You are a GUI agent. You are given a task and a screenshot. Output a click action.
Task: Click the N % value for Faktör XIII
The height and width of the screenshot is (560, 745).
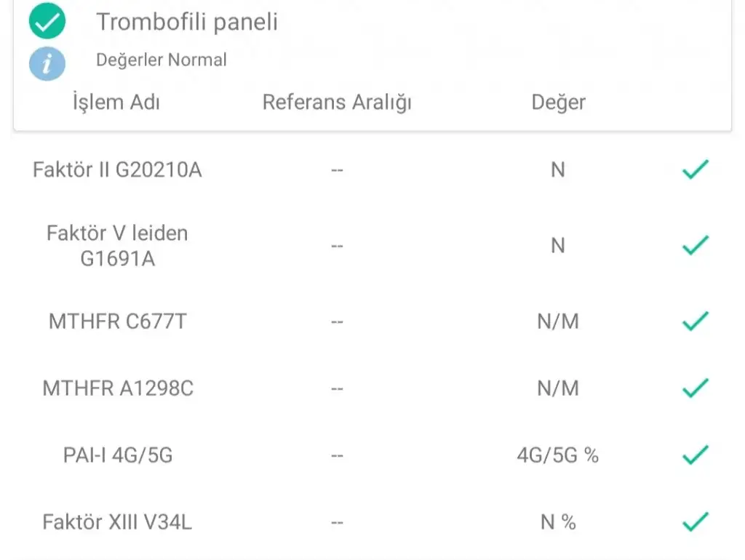558,522
